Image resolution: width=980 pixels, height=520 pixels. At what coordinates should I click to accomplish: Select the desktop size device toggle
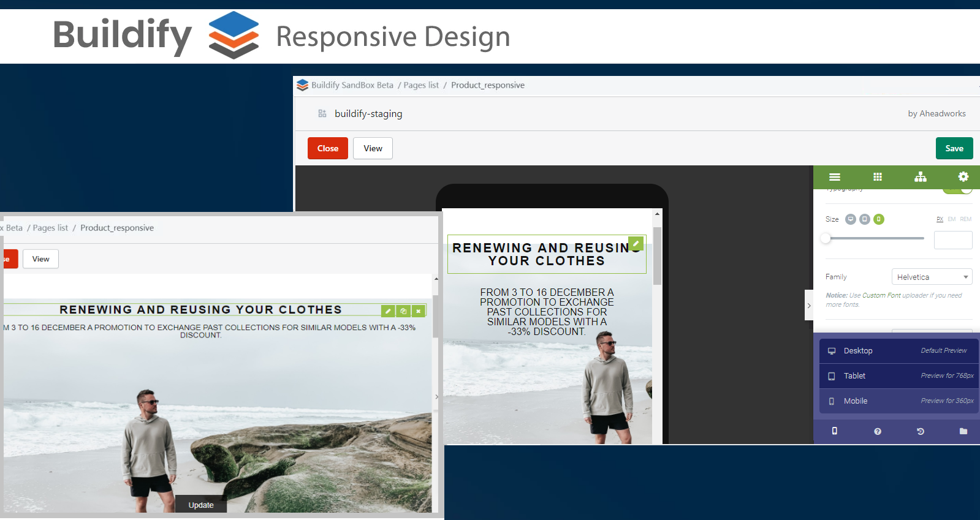pos(850,219)
